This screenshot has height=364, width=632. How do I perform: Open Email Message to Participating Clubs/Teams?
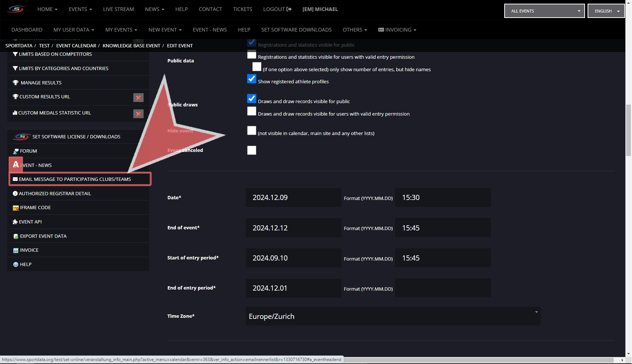click(x=80, y=179)
